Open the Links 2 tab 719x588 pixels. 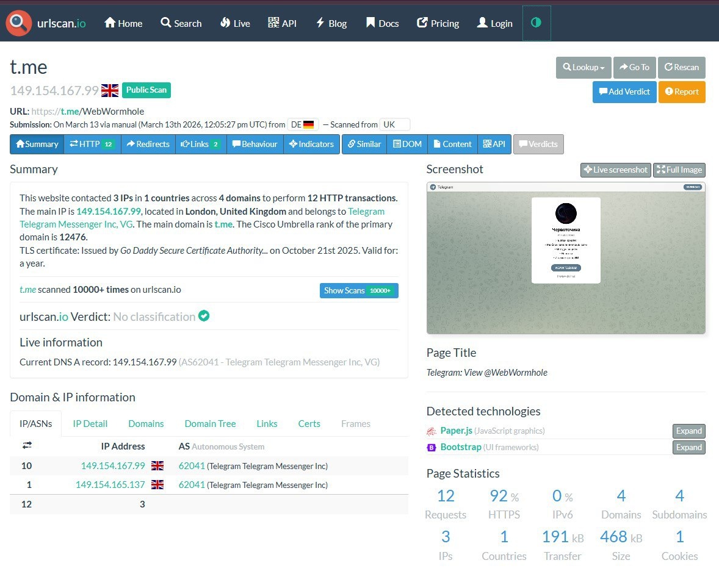click(201, 144)
